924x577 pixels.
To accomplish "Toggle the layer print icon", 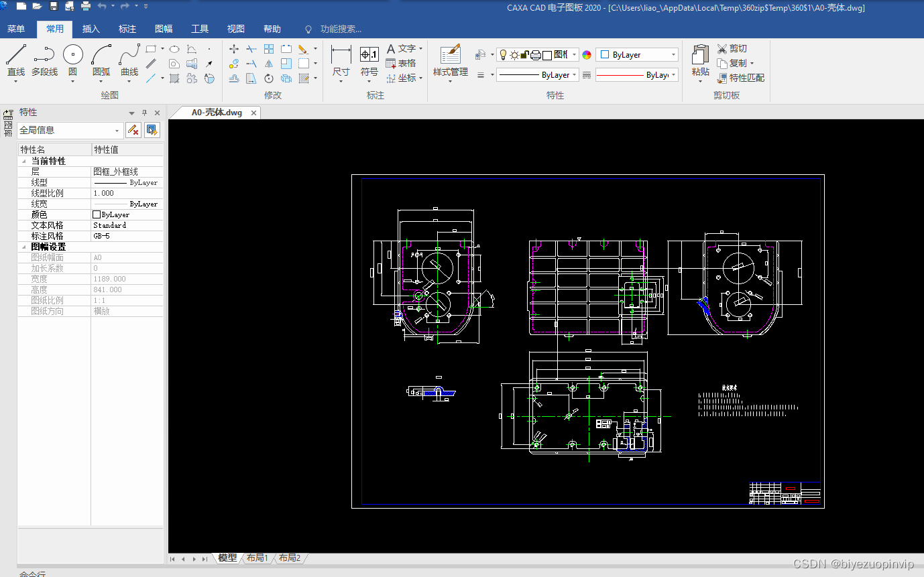I will (536, 55).
